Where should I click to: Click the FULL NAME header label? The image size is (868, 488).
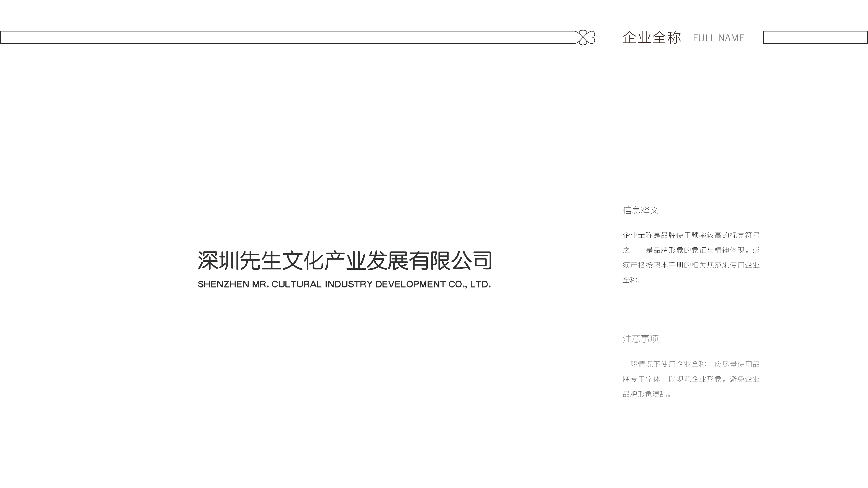point(718,38)
